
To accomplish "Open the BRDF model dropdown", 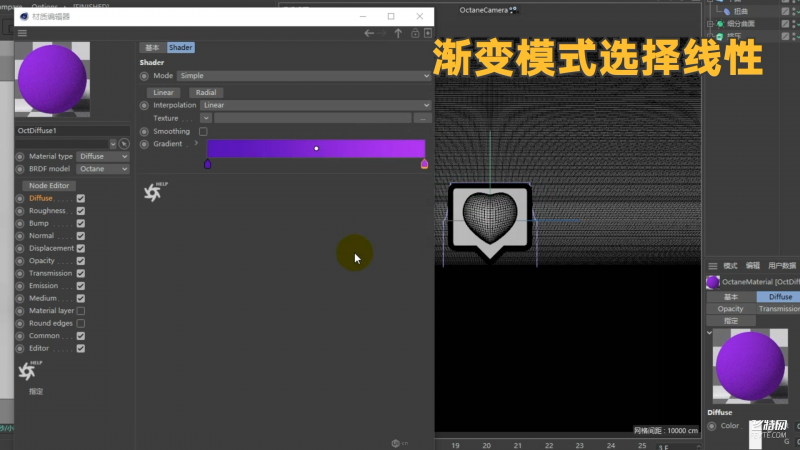I will tap(103, 169).
